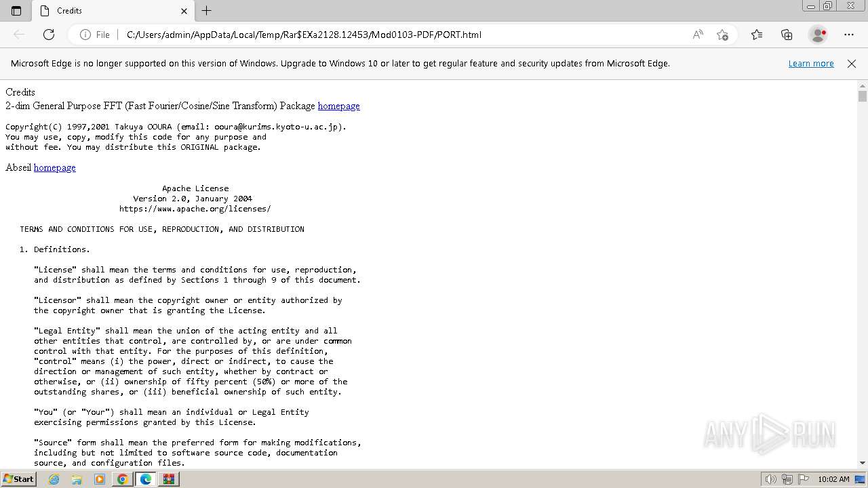Screen dimensions: 868x488
Task: Open the Windows Start menu
Action: (18, 479)
